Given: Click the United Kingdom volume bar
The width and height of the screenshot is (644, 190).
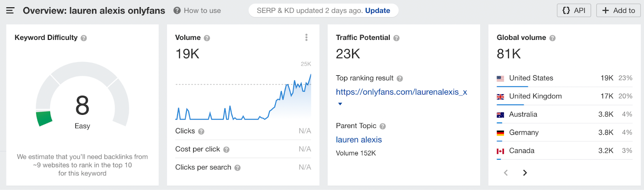Looking at the screenshot, I should 510,105.
